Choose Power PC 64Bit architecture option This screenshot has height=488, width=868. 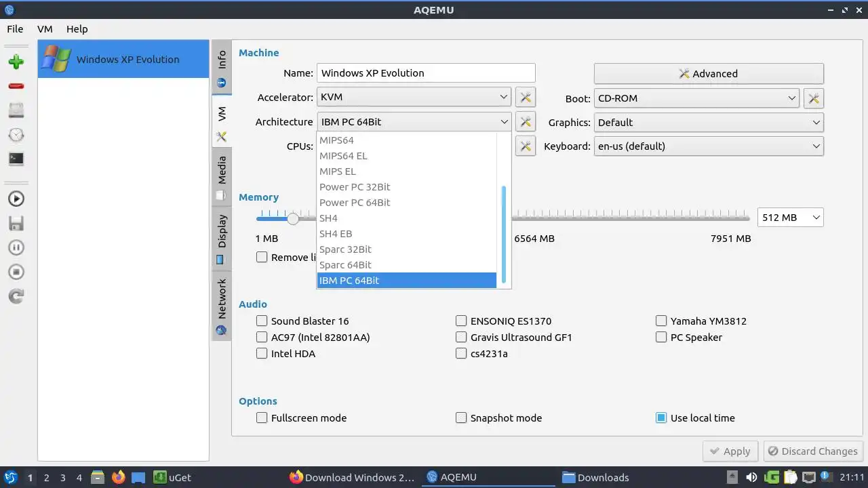(407, 203)
